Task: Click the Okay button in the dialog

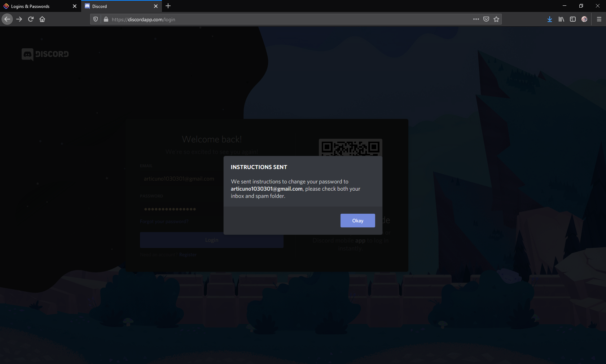Action: click(x=357, y=221)
